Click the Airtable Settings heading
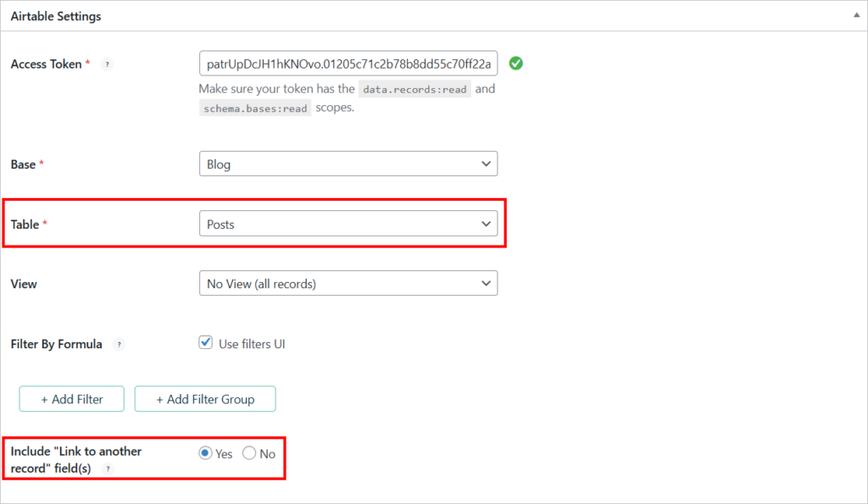Image resolution: width=868 pixels, height=504 pixels. [x=56, y=16]
